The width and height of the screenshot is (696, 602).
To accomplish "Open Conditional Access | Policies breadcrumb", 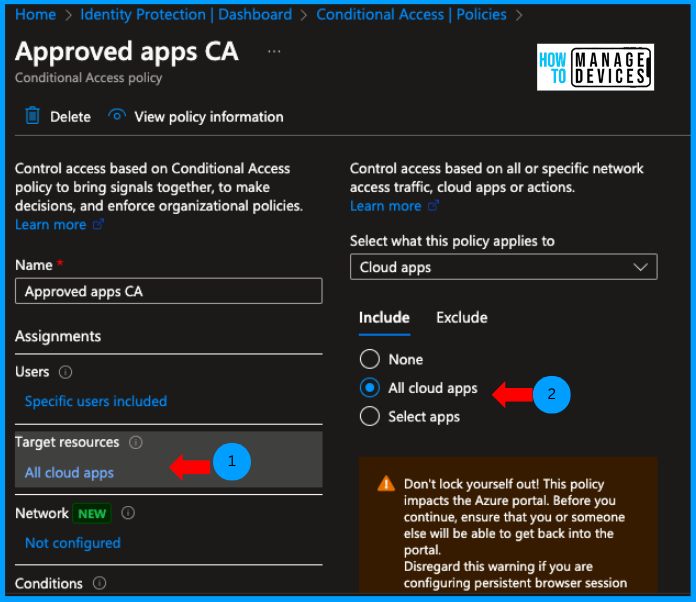I will (411, 15).
